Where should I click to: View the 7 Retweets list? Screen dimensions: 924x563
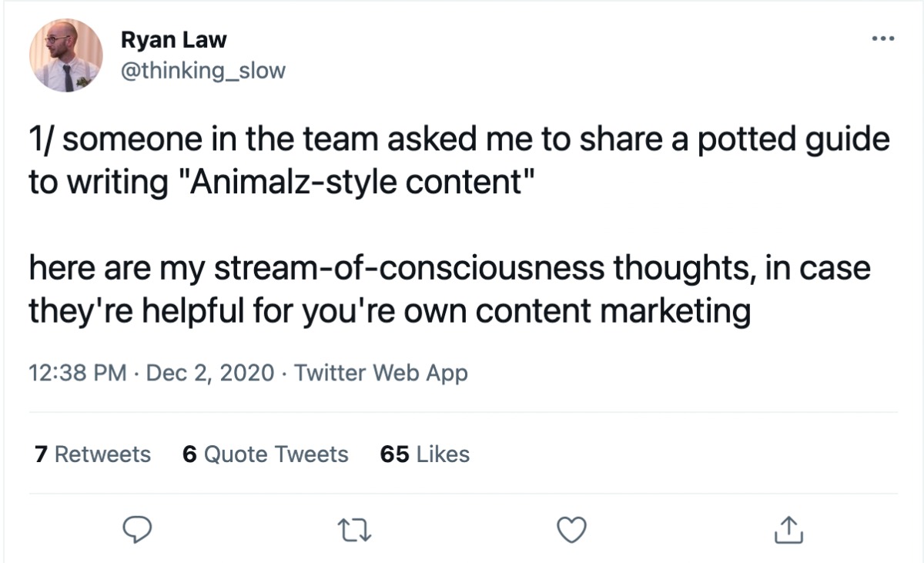coord(92,454)
